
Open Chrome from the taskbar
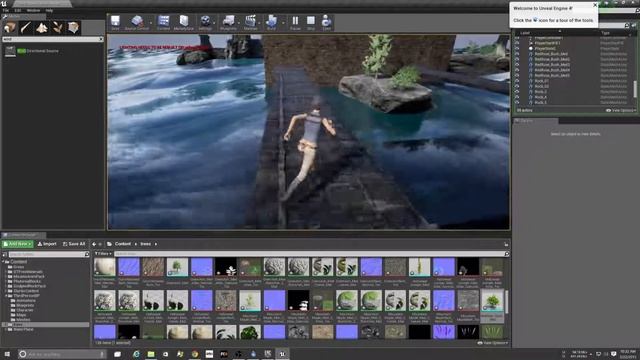point(195,354)
